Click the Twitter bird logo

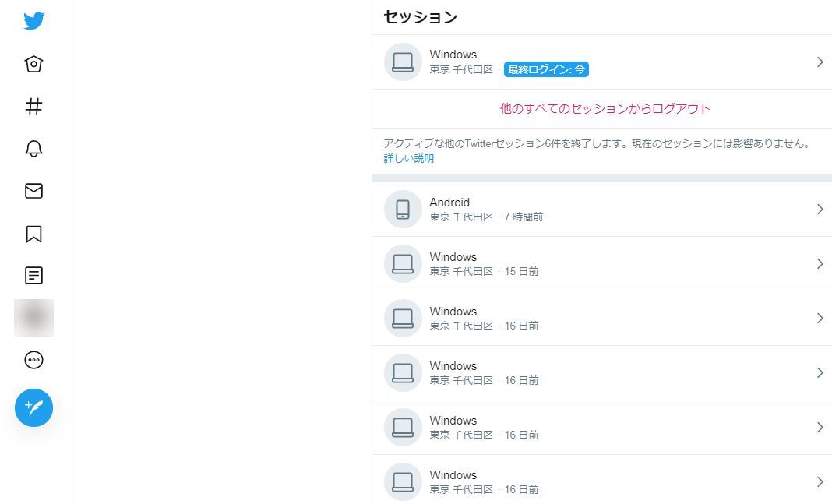click(33, 21)
